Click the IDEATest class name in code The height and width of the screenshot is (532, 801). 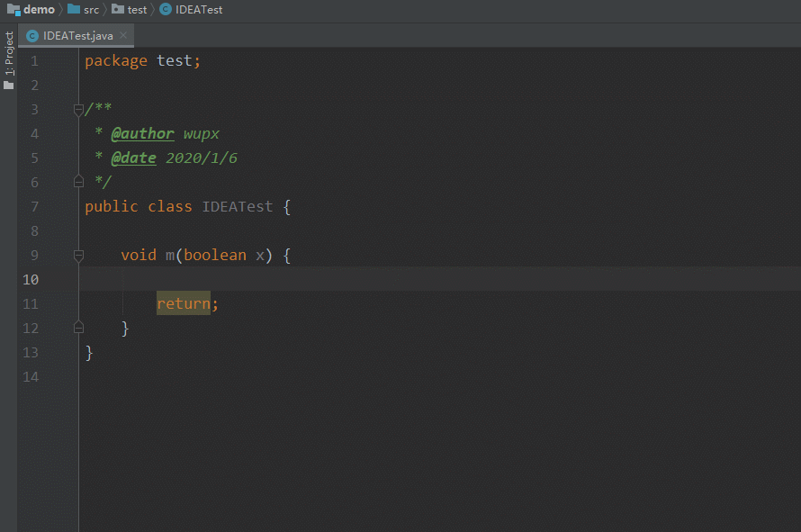coord(238,206)
